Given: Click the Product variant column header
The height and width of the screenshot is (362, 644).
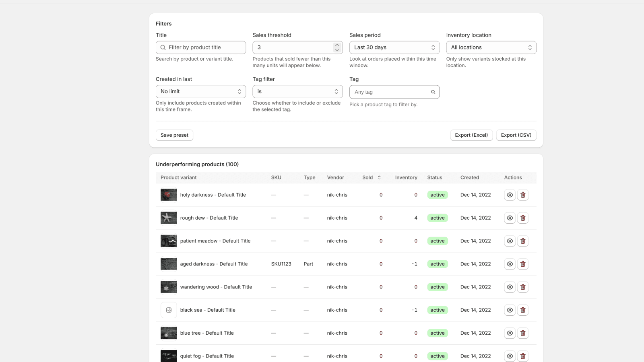Looking at the screenshot, I should [x=179, y=177].
